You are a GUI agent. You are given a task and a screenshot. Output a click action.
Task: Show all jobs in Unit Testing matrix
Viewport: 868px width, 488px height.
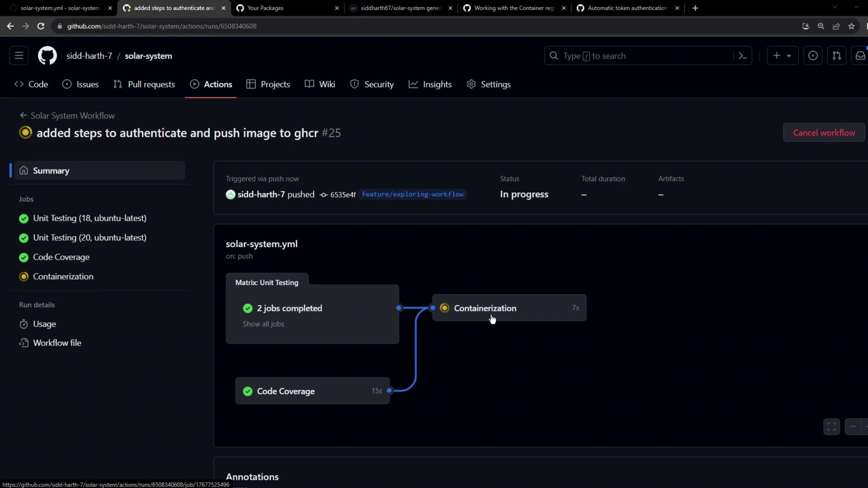(x=263, y=324)
